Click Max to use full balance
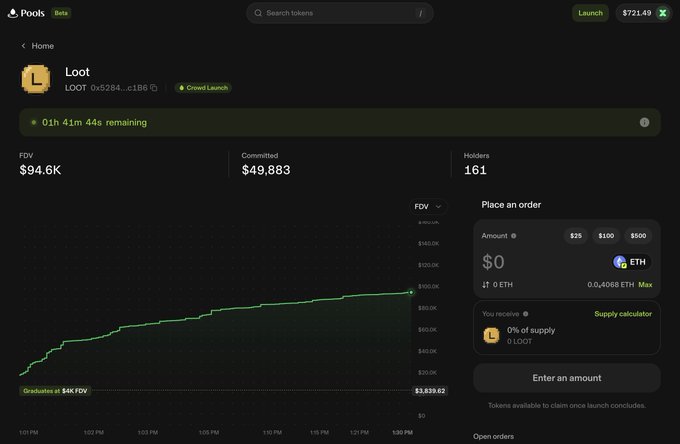Image resolution: width=680 pixels, height=444 pixels. pos(645,285)
